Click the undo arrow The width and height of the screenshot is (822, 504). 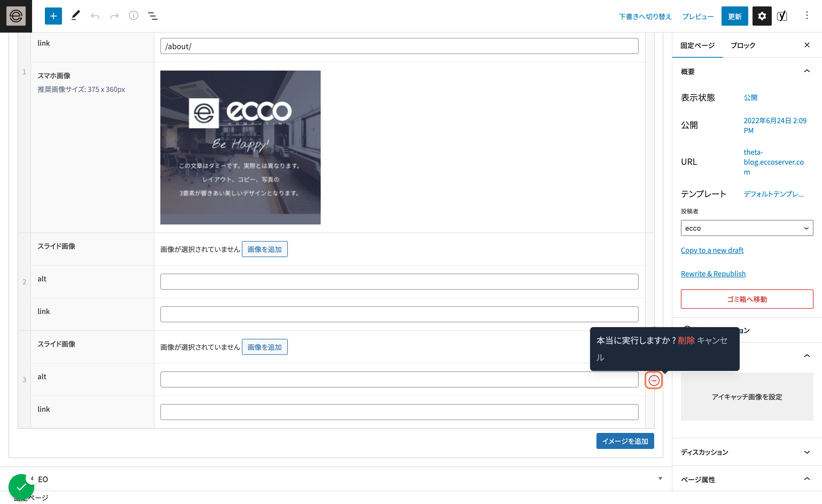click(95, 16)
